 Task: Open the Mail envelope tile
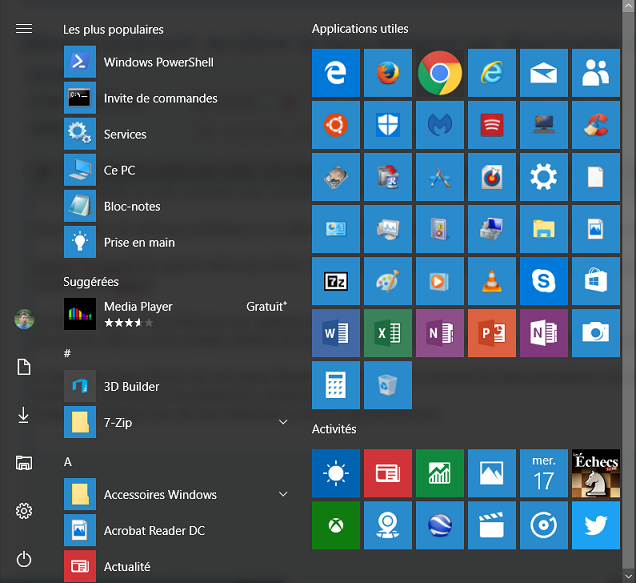[x=544, y=73]
